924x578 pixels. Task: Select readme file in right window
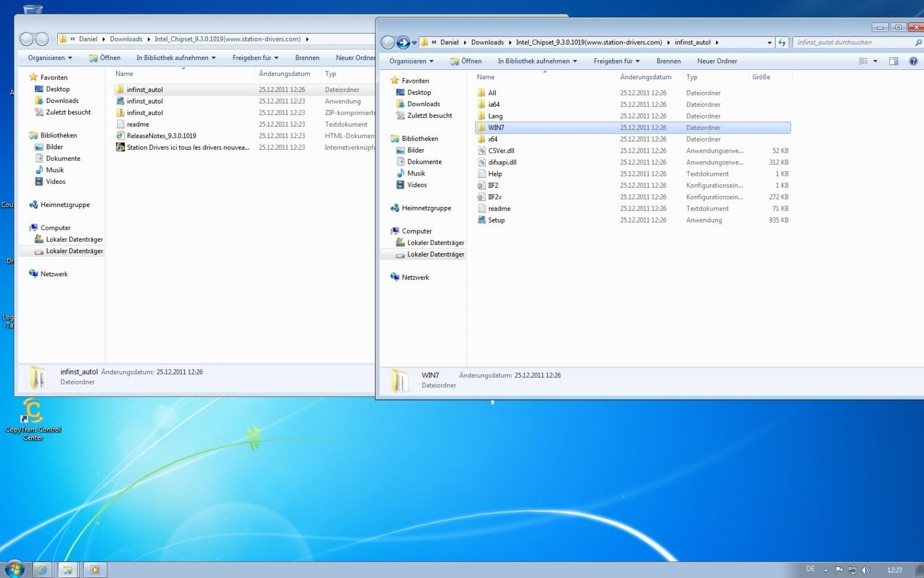(499, 209)
